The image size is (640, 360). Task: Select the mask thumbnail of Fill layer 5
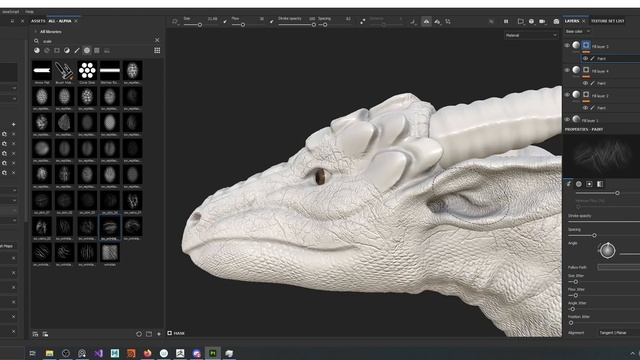[586, 45]
